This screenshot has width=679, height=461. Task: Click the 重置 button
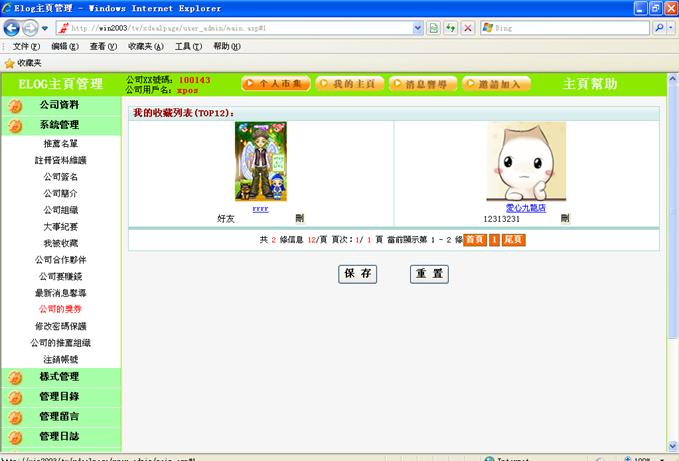429,274
